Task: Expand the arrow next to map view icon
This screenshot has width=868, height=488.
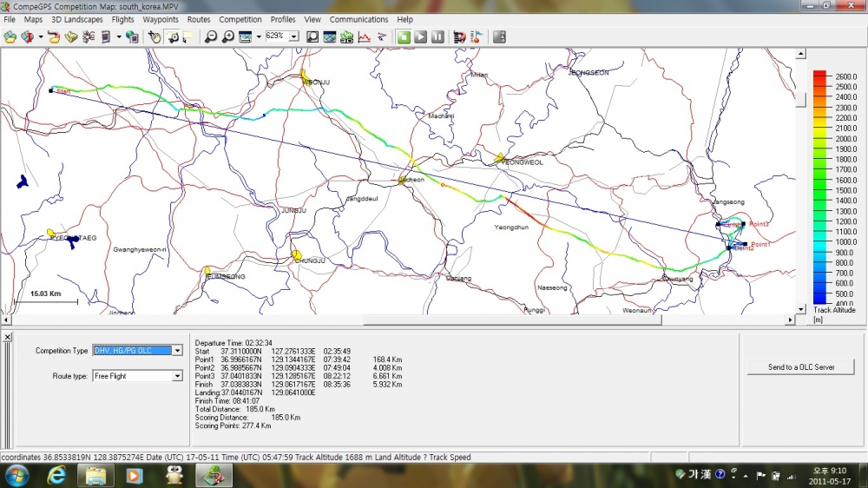Action: 259,37
